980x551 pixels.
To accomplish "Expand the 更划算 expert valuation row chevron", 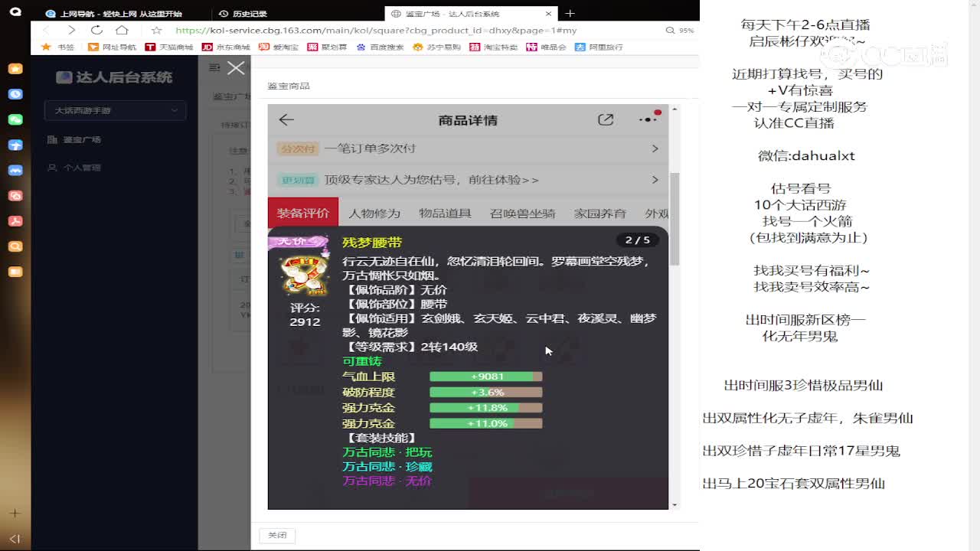I will click(655, 180).
